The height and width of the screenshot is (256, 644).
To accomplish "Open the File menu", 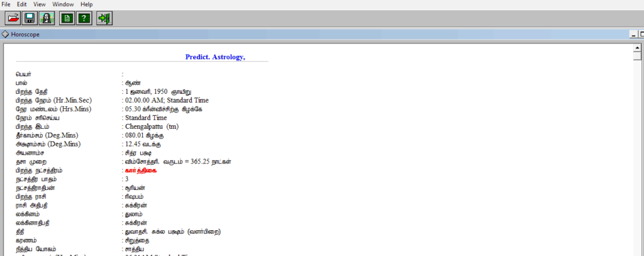I will tap(6, 4).
